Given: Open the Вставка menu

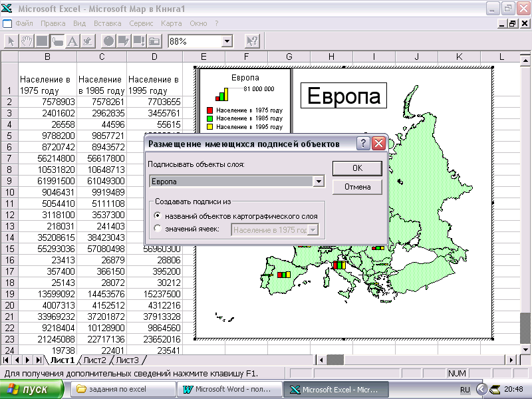Looking at the screenshot, I should pos(108,23).
